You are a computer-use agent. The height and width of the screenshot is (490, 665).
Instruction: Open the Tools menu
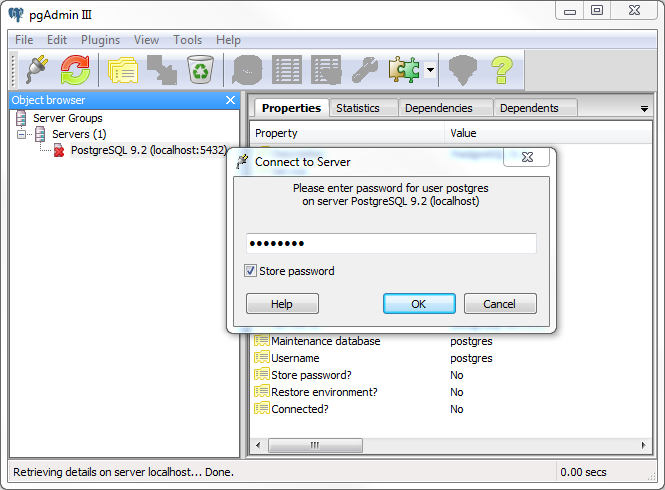[187, 40]
